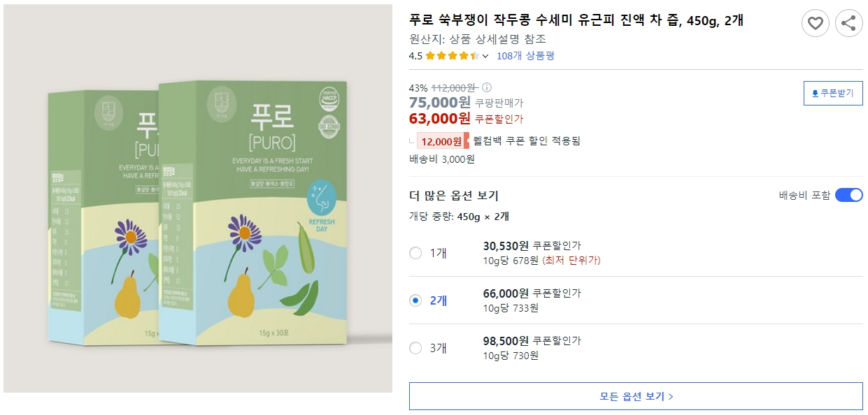This screenshot has height=415, width=868.
Task: Add product to wishlist with heart icon
Action: (814, 23)
